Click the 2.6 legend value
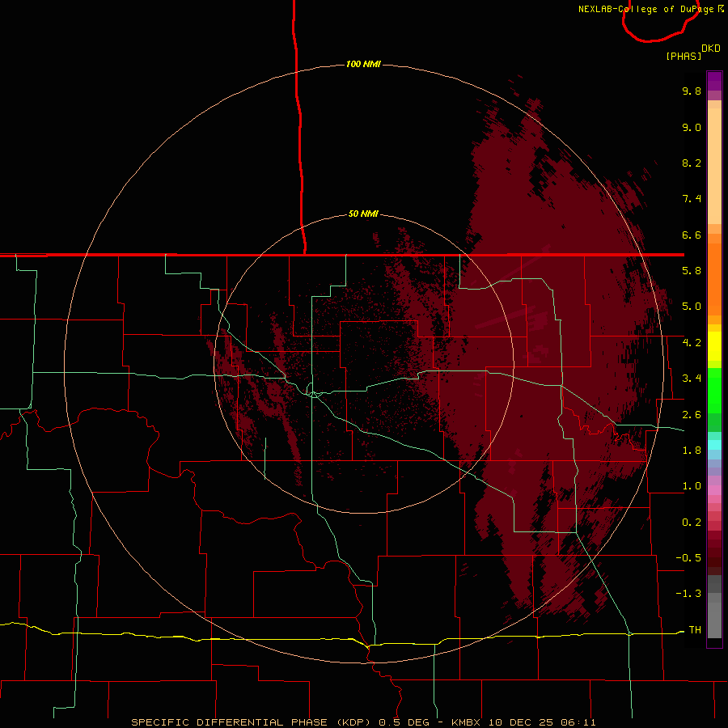 click(692, 415)
